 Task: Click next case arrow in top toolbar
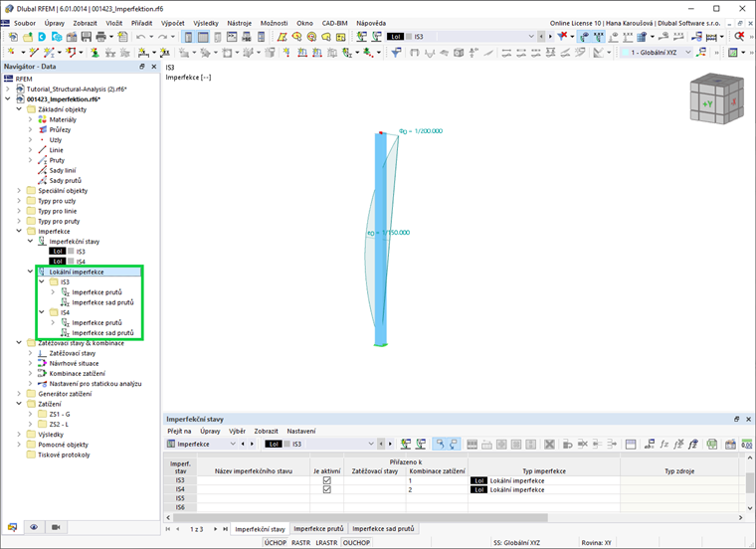click(x=550, y=37)
